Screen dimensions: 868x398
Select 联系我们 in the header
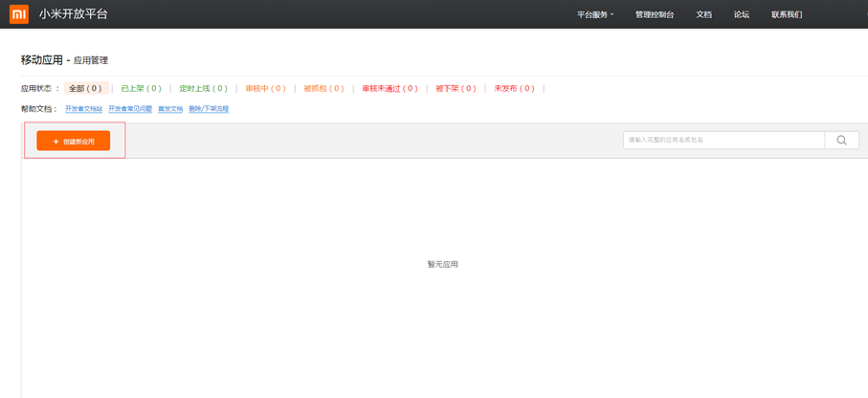(x=787, y=14)
